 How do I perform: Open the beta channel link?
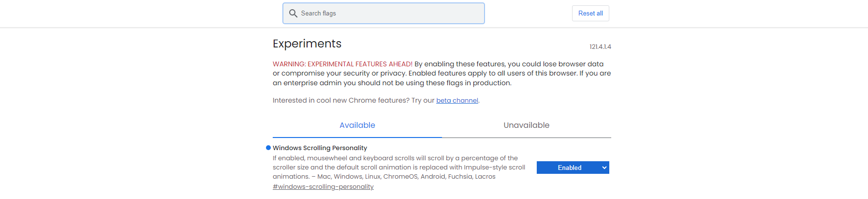tap(457, 101)
